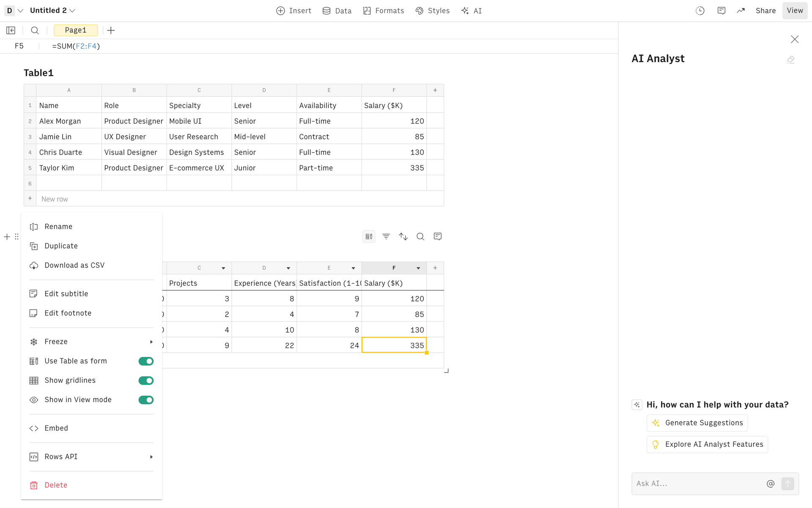The width and height of the screenshot is (812, 508).
Task: Clear AI Analyst chat with the eraser icon
Action: pos(791,59)
